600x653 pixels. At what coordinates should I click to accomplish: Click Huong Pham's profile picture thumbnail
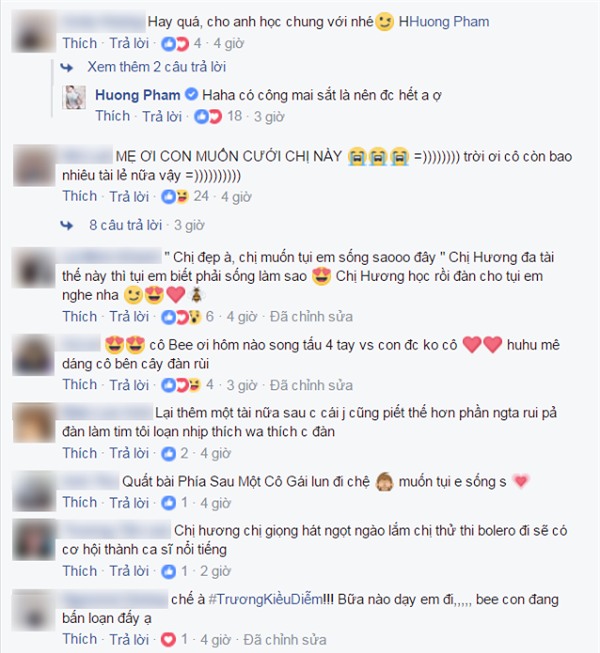point(74,97)
